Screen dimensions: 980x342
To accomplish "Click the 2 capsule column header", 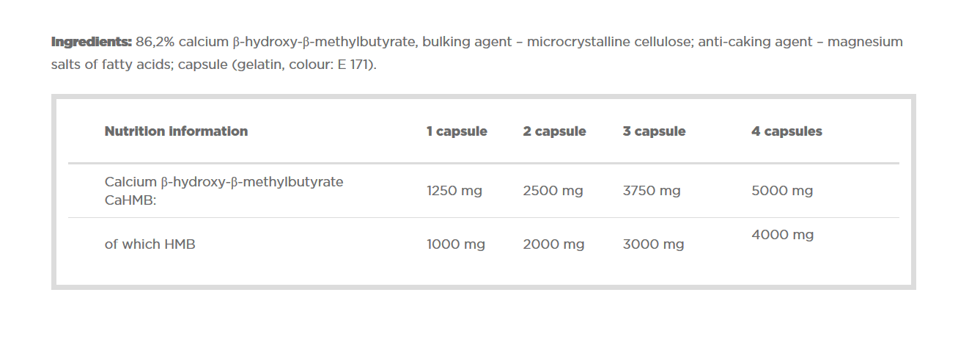I will (x=554, y=131).
